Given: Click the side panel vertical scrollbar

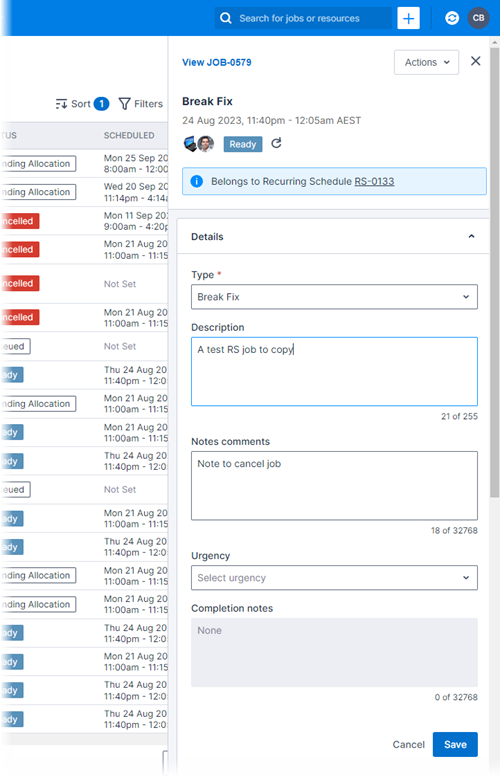Looking at the screenshot, I should pos(494,273).
